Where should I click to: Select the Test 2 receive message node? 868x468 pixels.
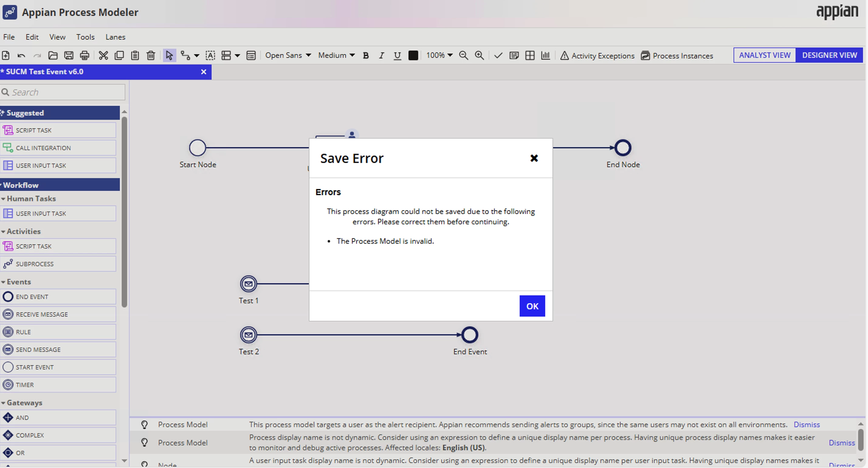(248, 335)
